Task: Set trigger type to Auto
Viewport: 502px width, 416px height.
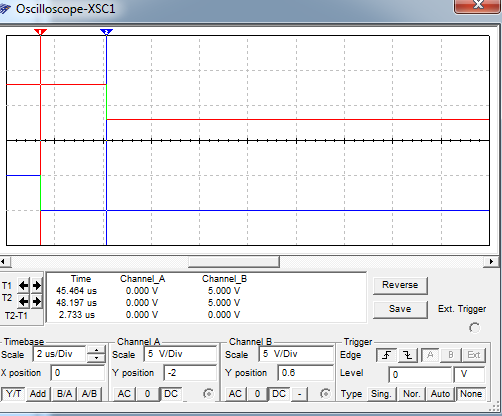Action: (x=440, y=394)
